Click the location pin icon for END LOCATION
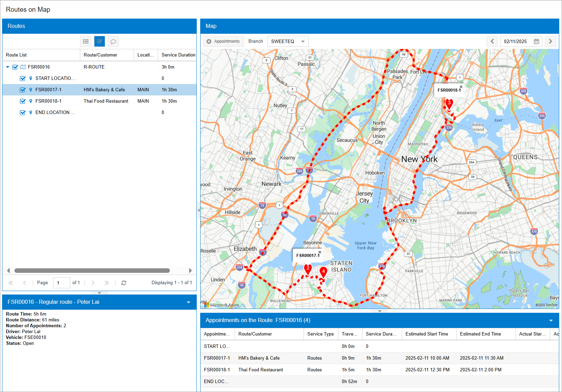Image resolution: width=562 pixels, height=392 pixels. tap(31, 112)
